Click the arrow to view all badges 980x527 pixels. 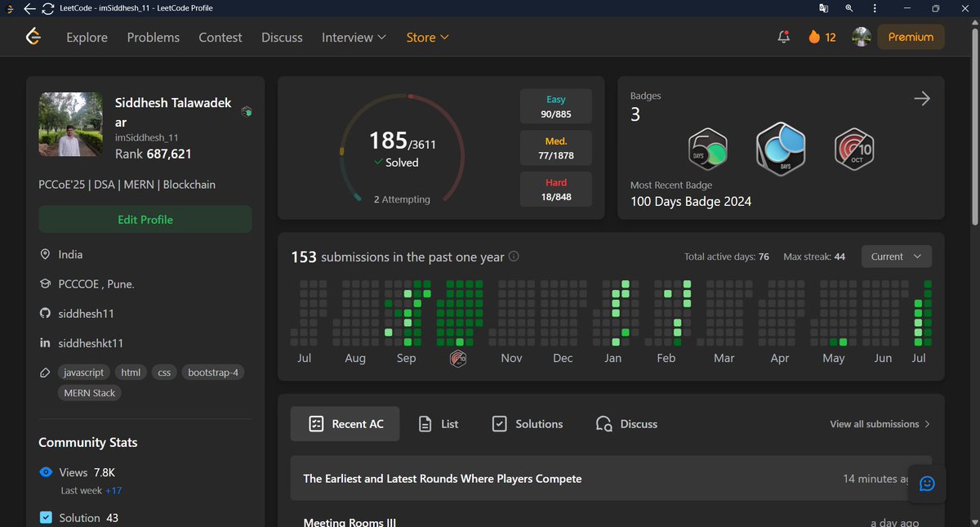click(921, 99)
